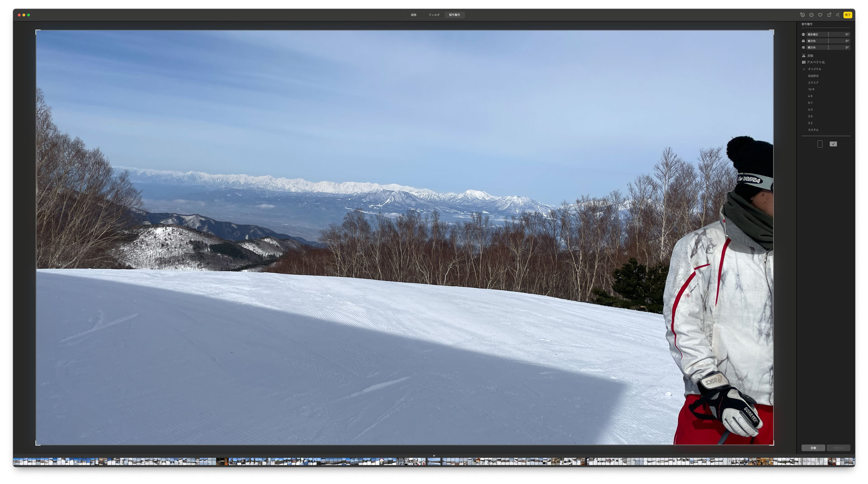868x484 pixels.
Task: Select the 16:9 aspect ratio
Action: tap(811, 89)
